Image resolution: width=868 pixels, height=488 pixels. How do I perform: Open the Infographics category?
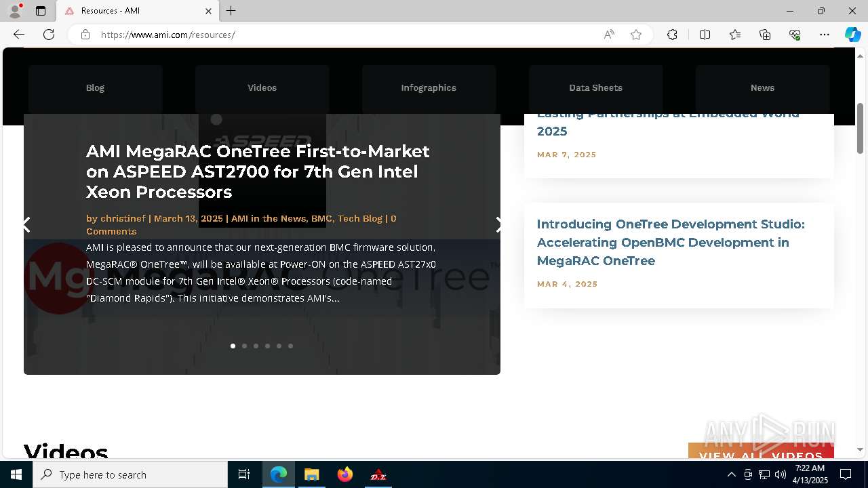[x=429, y=88]
